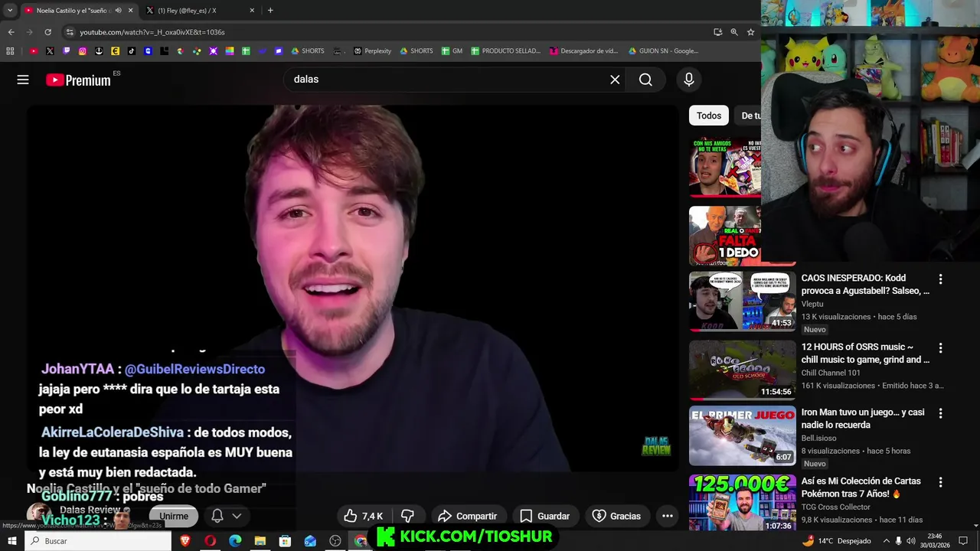Start voice search with the microphone
The height and width of the screenshot is (551, 980).
pyautogui.click(x=689, y=80)
